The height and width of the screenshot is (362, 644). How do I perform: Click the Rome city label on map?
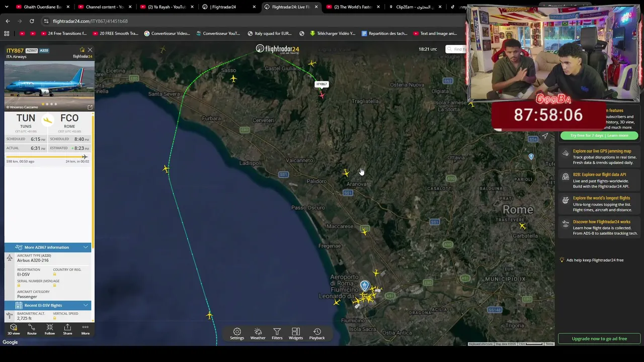[518, 210]
